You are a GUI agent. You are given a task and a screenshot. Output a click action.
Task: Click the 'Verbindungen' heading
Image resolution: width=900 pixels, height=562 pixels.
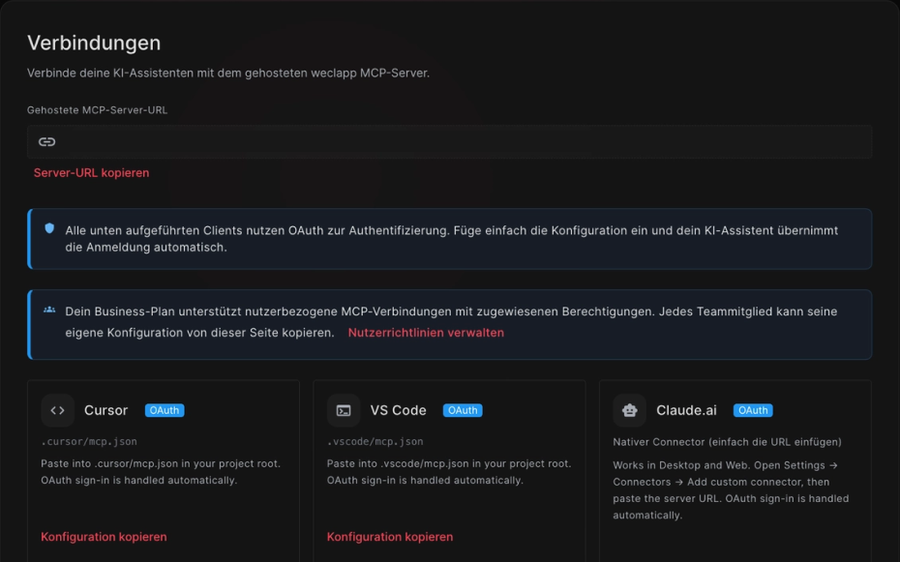point(94,43)
